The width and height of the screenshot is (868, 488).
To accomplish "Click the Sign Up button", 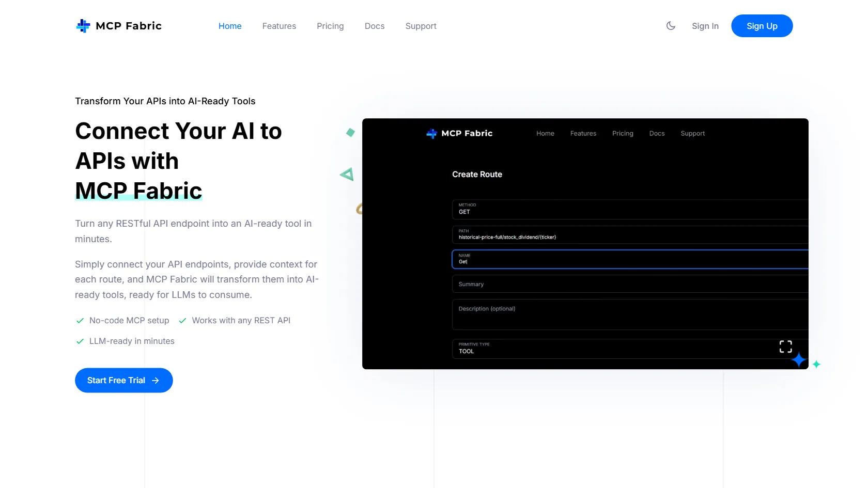I will pos(762,26).
